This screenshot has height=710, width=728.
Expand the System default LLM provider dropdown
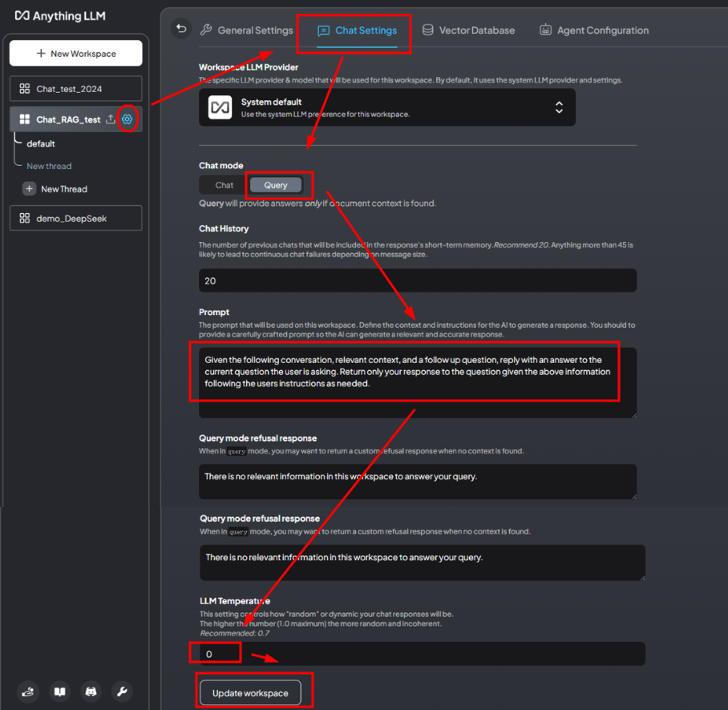click(x=387, y=107)
